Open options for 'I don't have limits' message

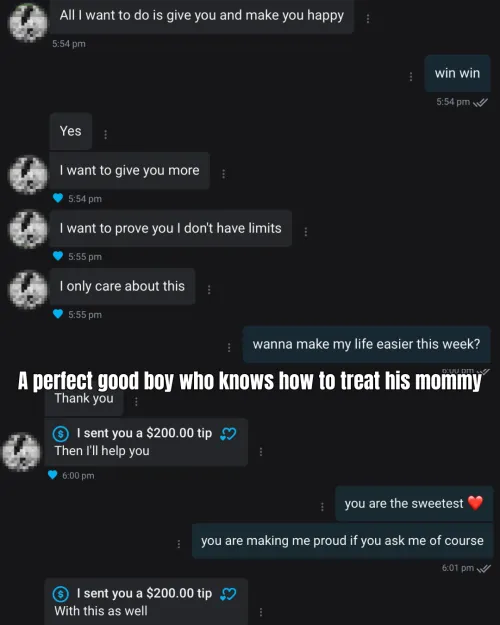(x=305, y=232)
